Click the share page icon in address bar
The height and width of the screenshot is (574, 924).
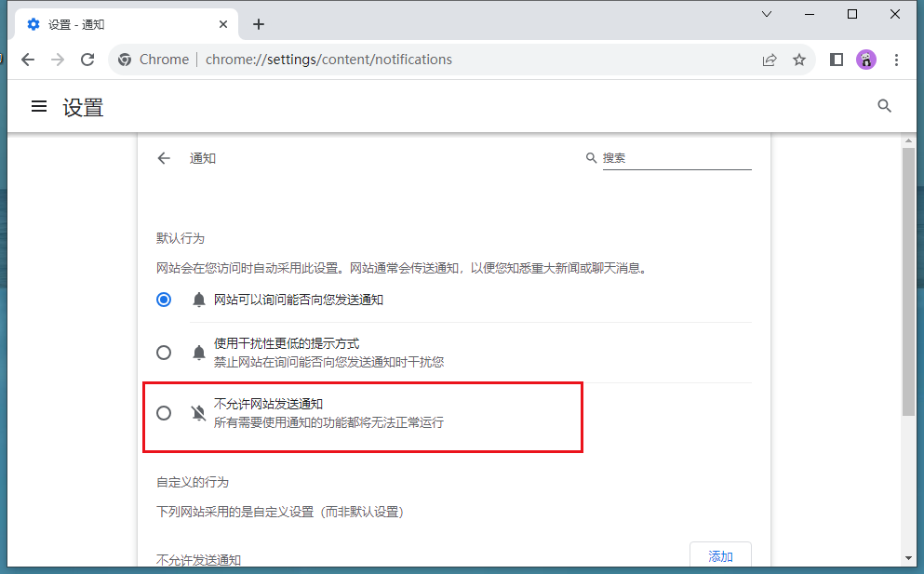click(x=769, y=60)
